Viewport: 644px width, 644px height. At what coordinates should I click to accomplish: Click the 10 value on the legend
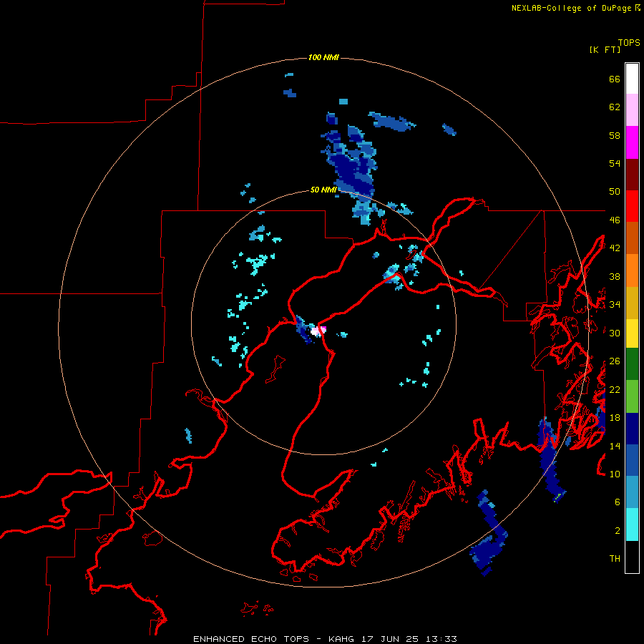click(615, 474)
